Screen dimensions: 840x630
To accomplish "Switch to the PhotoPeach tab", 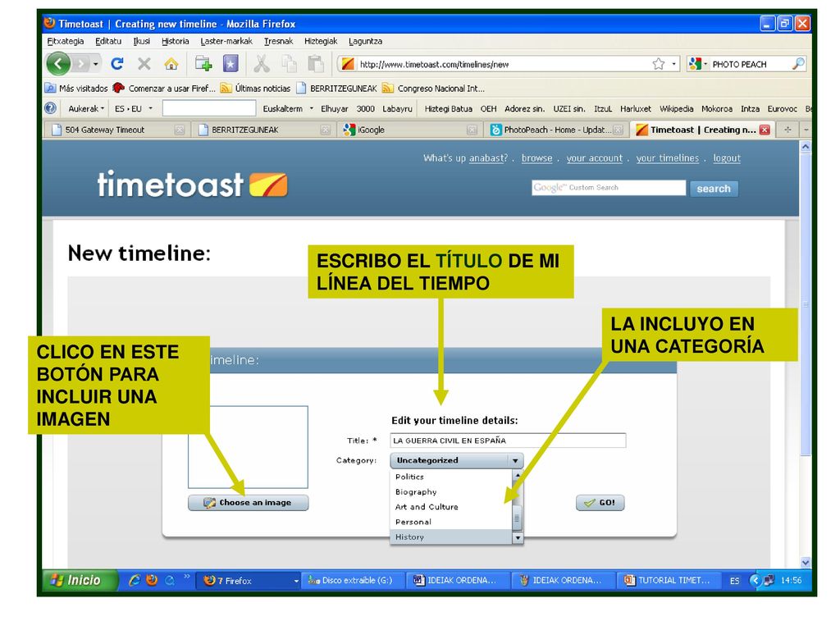I will point(557,130).
